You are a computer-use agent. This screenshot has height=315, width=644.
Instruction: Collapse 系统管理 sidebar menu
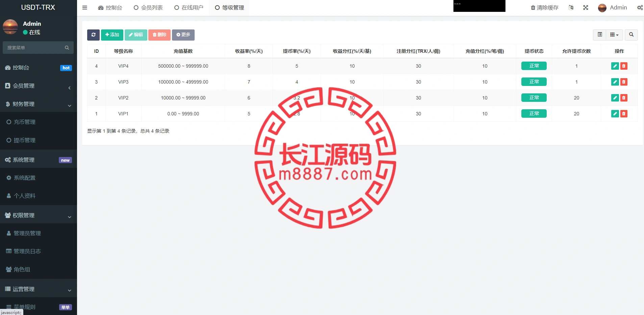[39, 160]
